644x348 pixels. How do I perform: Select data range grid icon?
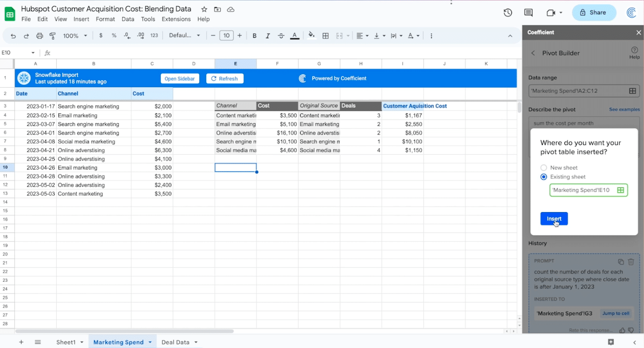pyautogui.click(x=633, y=91)
